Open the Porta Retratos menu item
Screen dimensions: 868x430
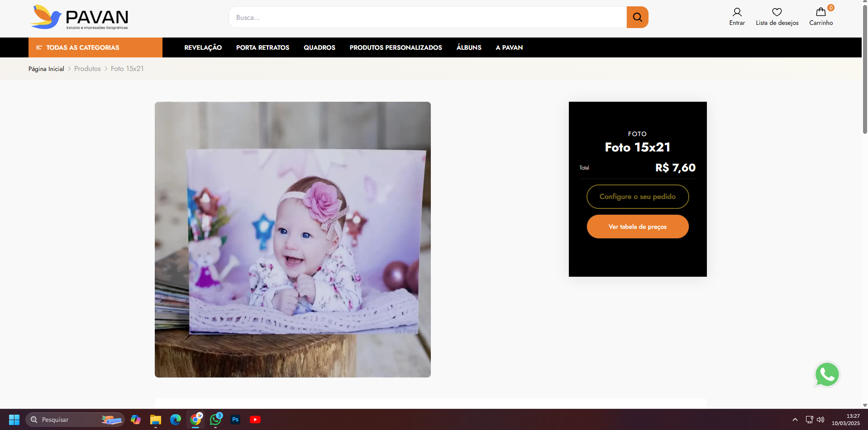click(262, 47)
